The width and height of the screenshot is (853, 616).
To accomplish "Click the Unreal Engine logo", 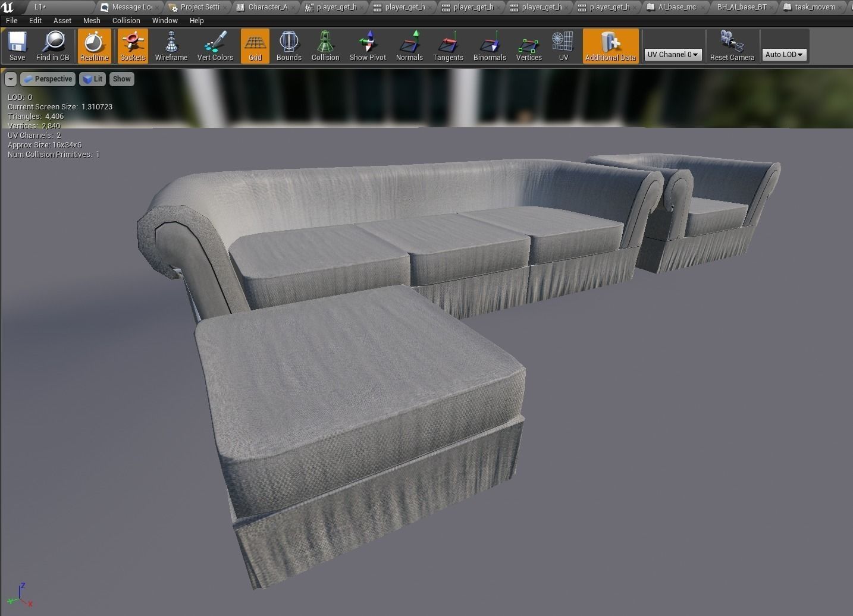I will (x=8, y=7).
